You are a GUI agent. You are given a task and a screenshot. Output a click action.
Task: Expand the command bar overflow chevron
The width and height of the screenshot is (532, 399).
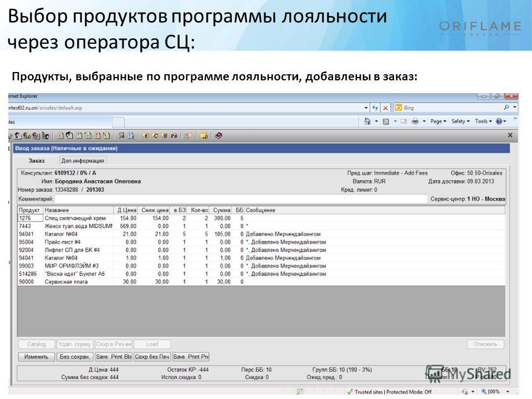click(x=515, y=119)
